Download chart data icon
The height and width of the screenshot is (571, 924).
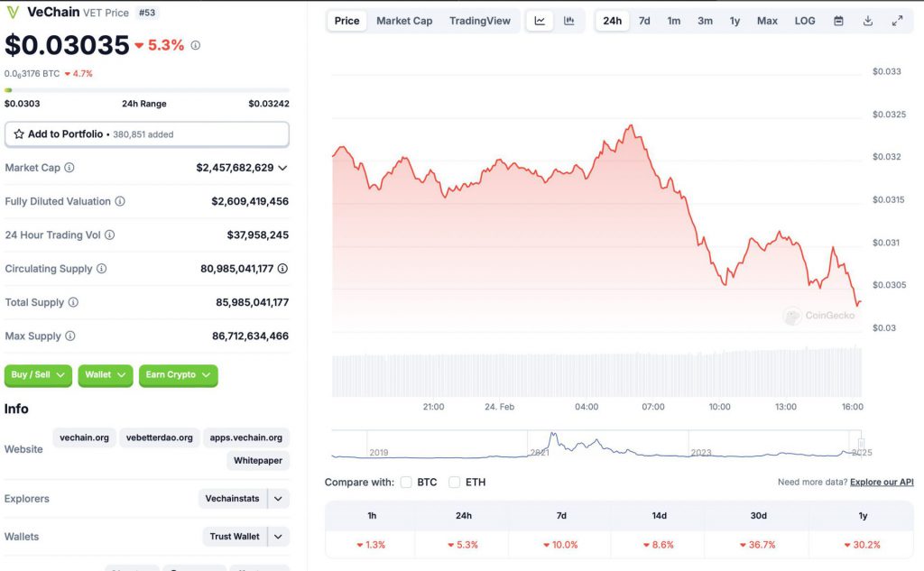868,21
